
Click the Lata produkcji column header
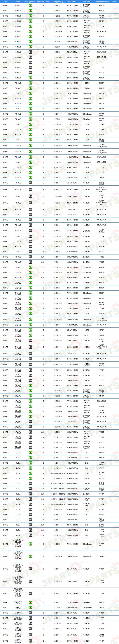pyautogui.click(x=58, y=2)
